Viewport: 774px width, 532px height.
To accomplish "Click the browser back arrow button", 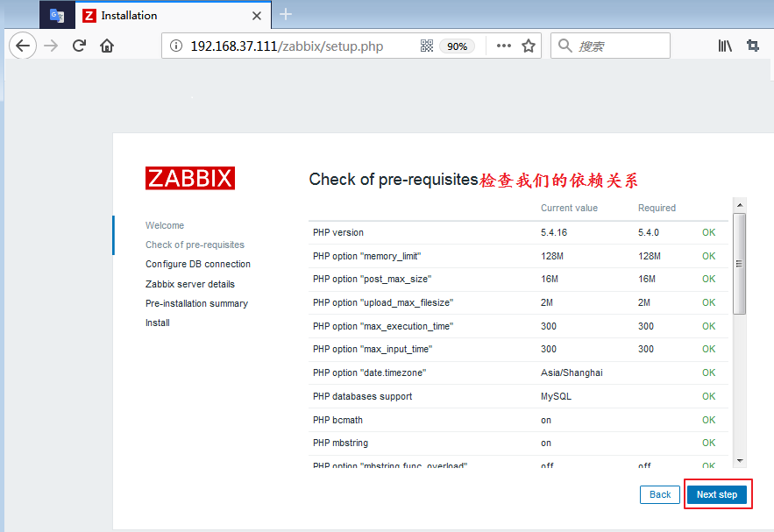I will click(23, 46).
